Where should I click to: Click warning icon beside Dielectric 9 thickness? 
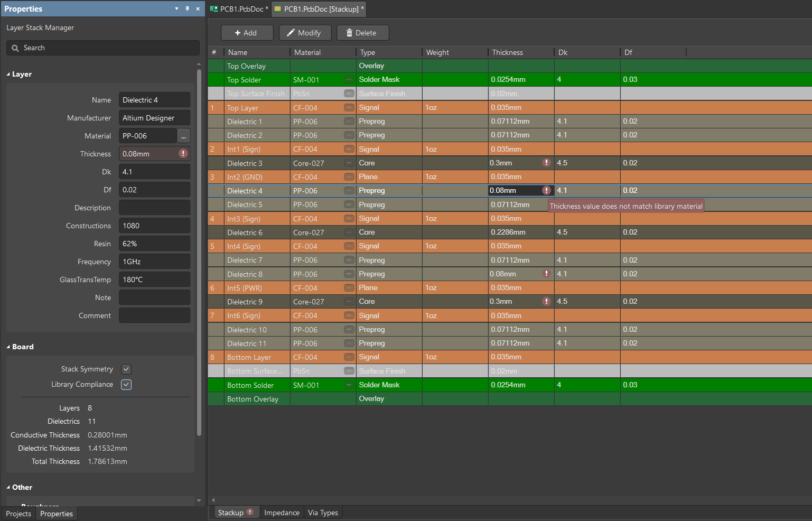[547, 301]
